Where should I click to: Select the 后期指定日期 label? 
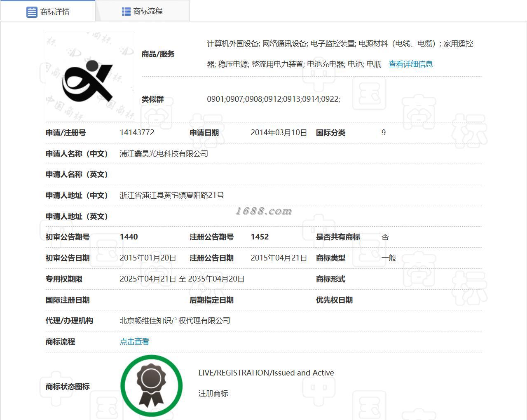(x=211, y=300)
